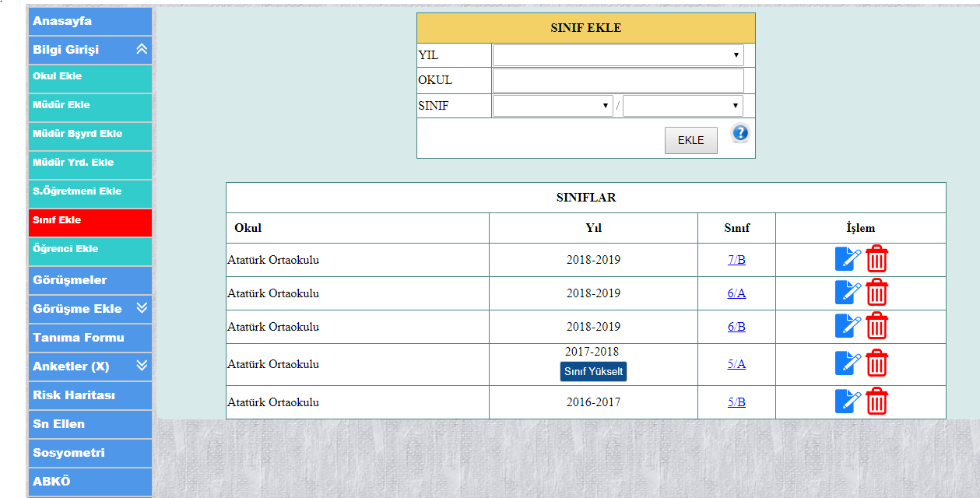980x498 pixels.
Task: Go to Anasayfa in sidebar
Action: [90, 21]
